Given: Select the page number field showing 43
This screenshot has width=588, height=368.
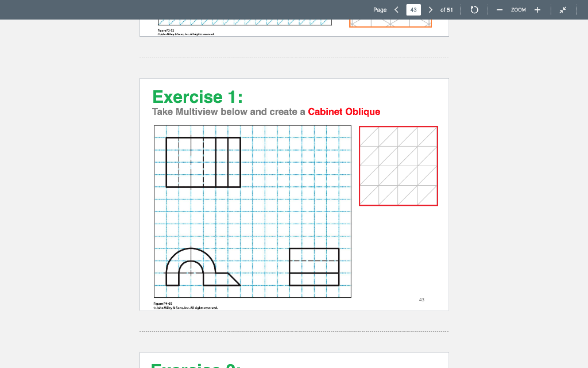Looking at the screenshot, I should (x=413, y=9).
